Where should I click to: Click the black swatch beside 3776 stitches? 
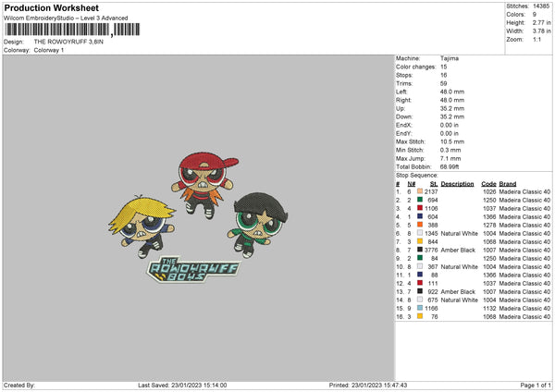click(x=420, y=250)
